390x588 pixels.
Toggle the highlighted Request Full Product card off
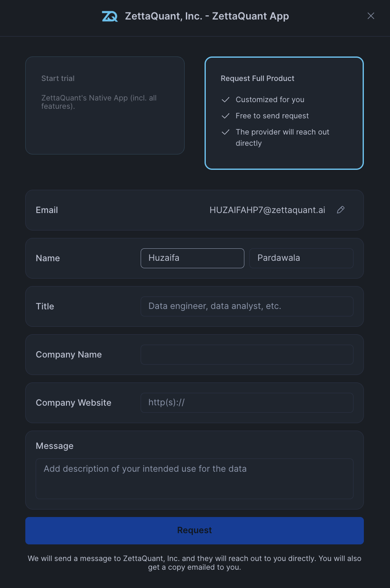pos(284,113)
